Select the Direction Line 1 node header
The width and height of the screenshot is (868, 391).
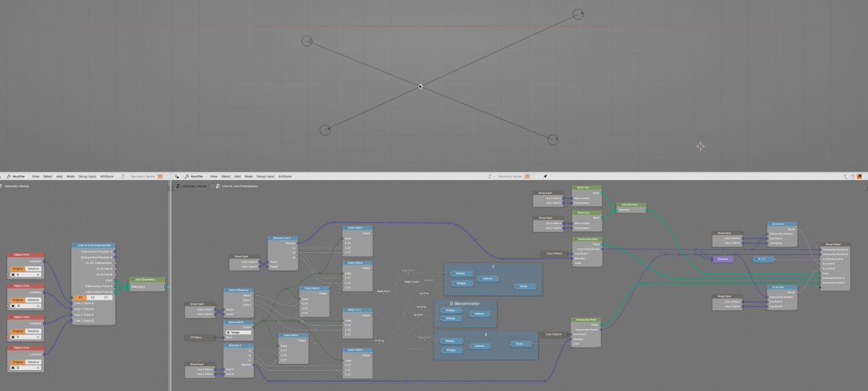coord(283,238)
